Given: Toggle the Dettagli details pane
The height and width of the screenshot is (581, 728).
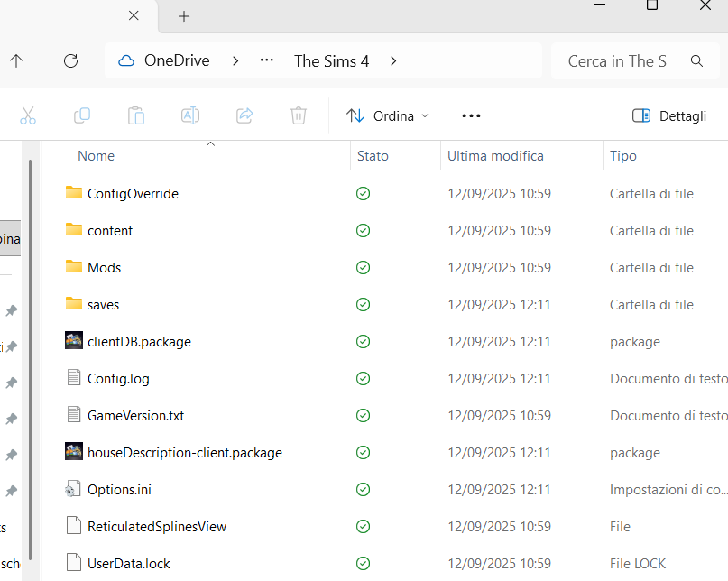Looking at the screenshot, I should tap(669, 115).
